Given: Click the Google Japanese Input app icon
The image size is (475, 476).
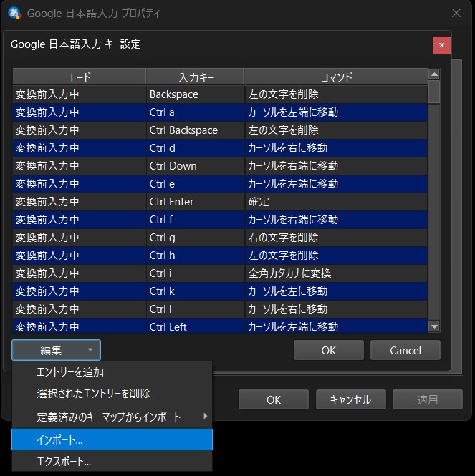Looking at the screenshot, I should tap(14, 14).
